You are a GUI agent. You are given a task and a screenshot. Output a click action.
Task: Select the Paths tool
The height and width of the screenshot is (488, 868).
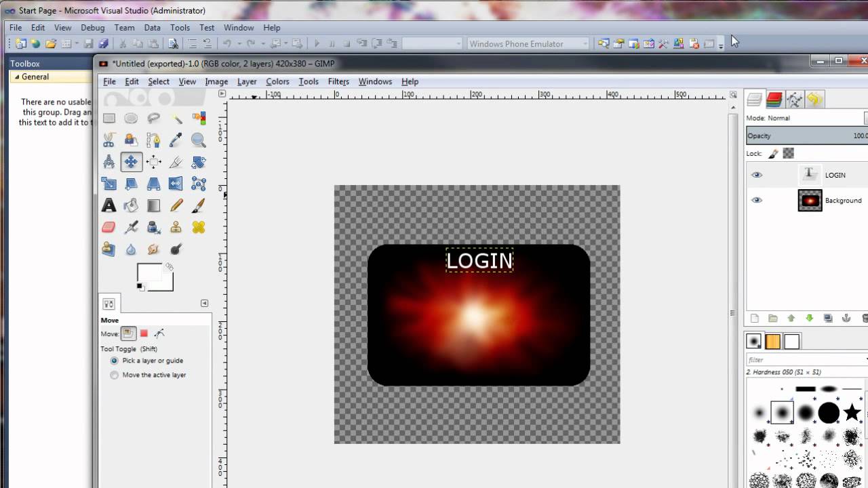pos(154,140)
